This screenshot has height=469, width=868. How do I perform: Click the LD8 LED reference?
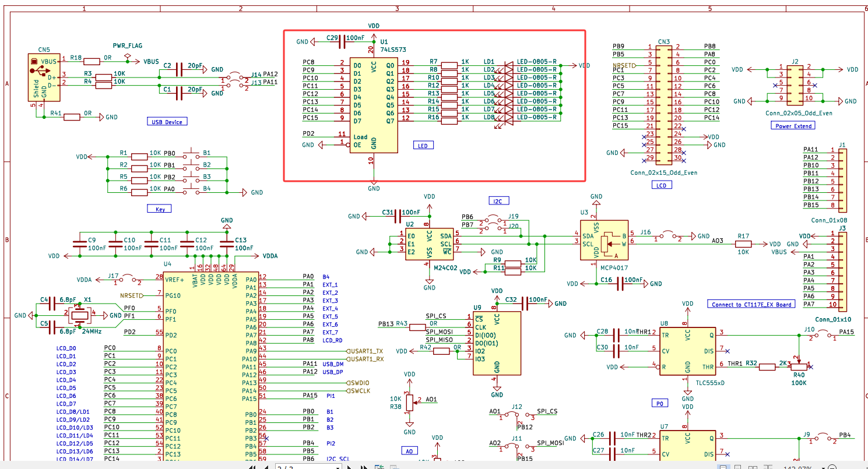(489, 117)
